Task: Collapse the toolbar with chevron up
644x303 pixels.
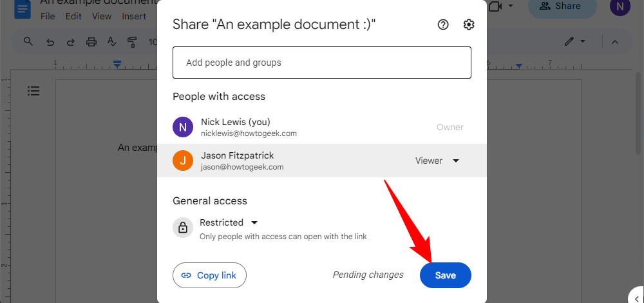Action: [x=615, y=41]
